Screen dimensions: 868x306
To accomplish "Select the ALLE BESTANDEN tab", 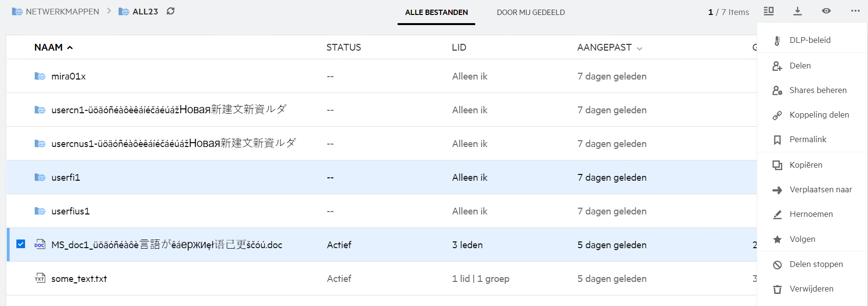I will click(x=436, y=13).
